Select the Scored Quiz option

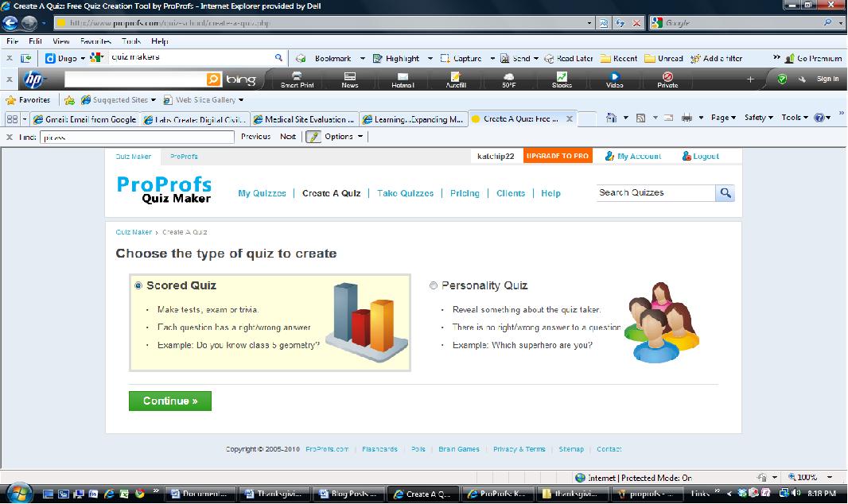[138, 285]
